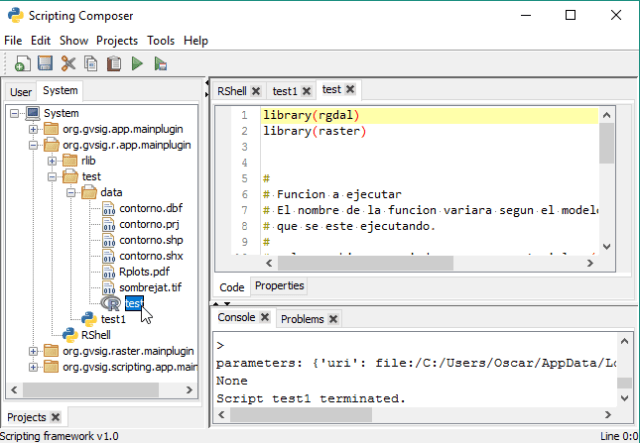640x443 pixels.
Task: Select the test1 Python script
Action: point(113,319)
